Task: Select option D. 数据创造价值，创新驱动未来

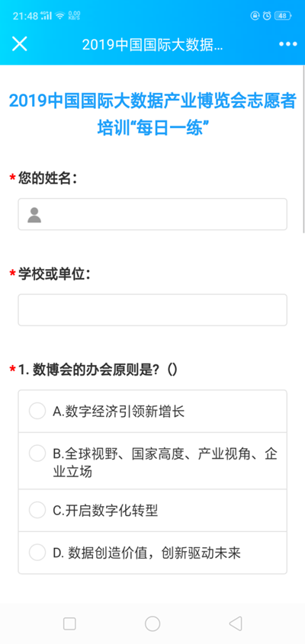Action: (x=152, y=553)
